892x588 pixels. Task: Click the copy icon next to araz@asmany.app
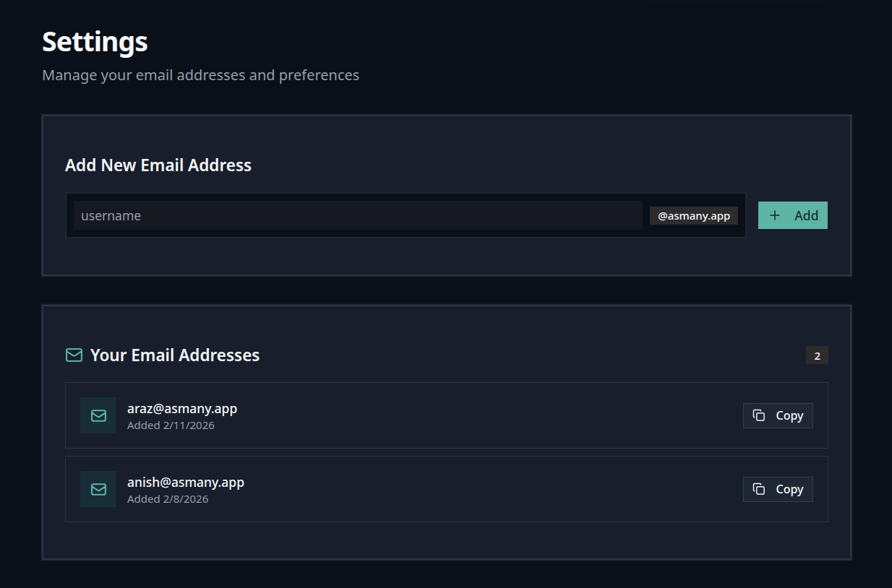[759, 415]
